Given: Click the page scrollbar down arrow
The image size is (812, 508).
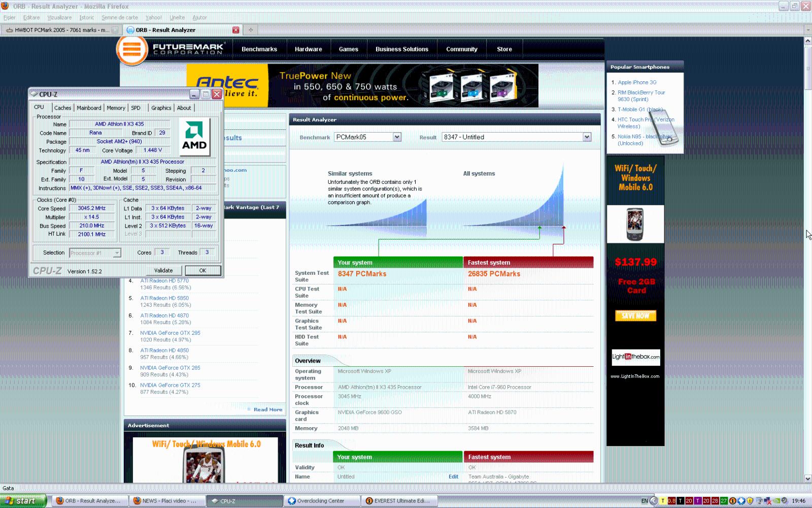Looking at the screenshot, I should (807, 479).
